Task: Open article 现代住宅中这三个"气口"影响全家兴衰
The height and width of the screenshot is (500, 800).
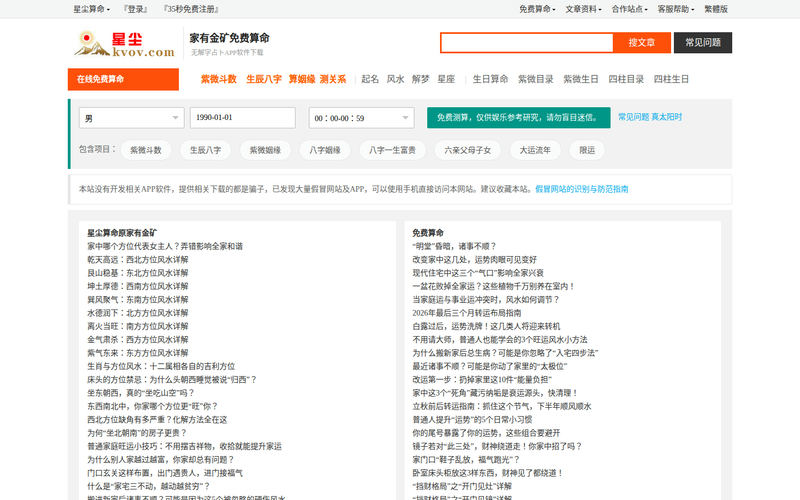Action: (x=478, y=273)
